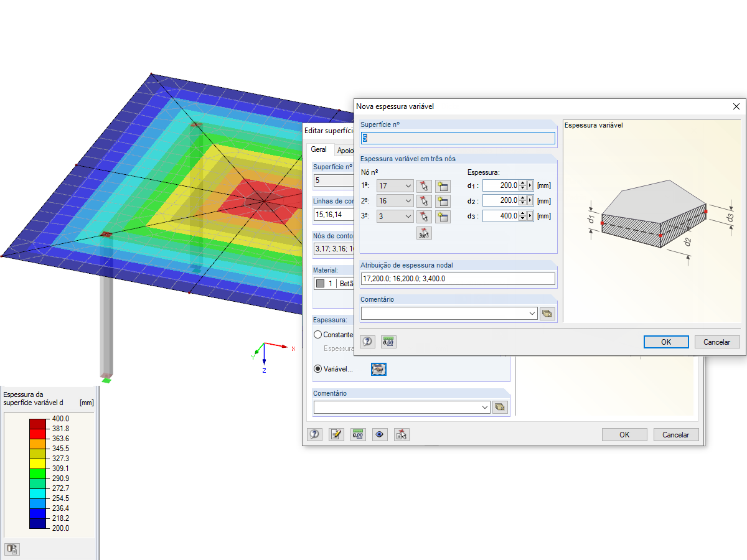Open d1 thickness arrow flyout menu

(x=530, y=185)
